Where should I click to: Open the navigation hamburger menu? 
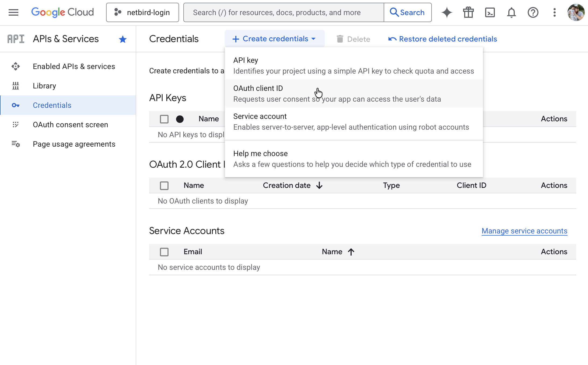(13, 12)
